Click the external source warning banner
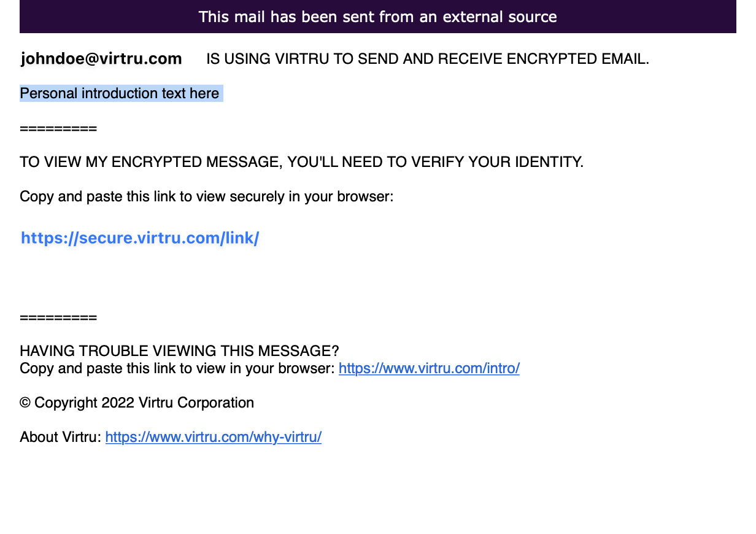 click(x=378, y=17)
